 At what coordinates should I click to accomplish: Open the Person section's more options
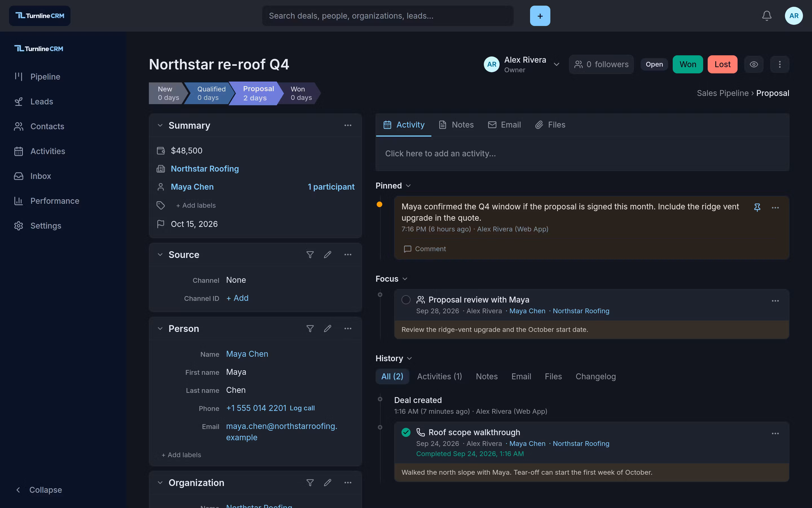click(x=348, y=329)
